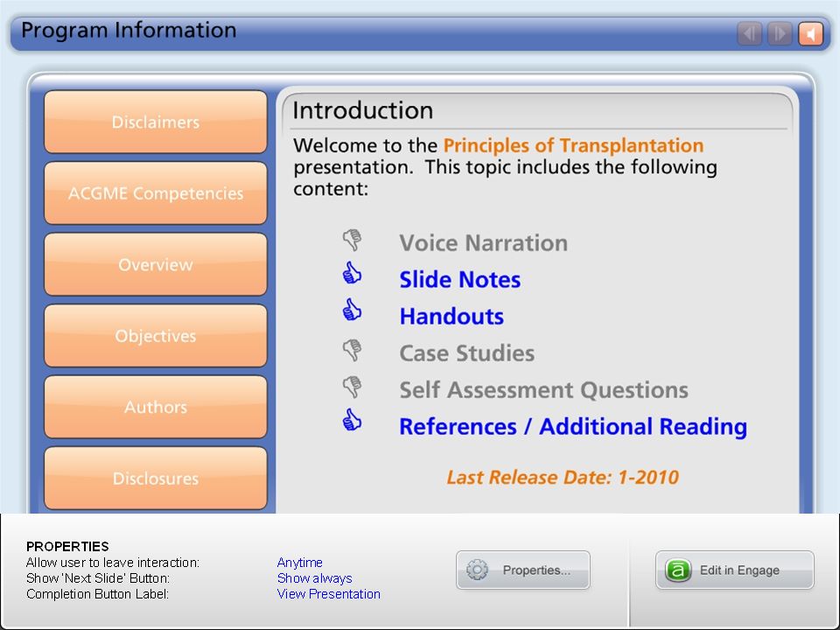This screenshot has height=630, width=840.
Task: Click thumbs-up icon beside Handouts
Action: [x=352, y=310]
